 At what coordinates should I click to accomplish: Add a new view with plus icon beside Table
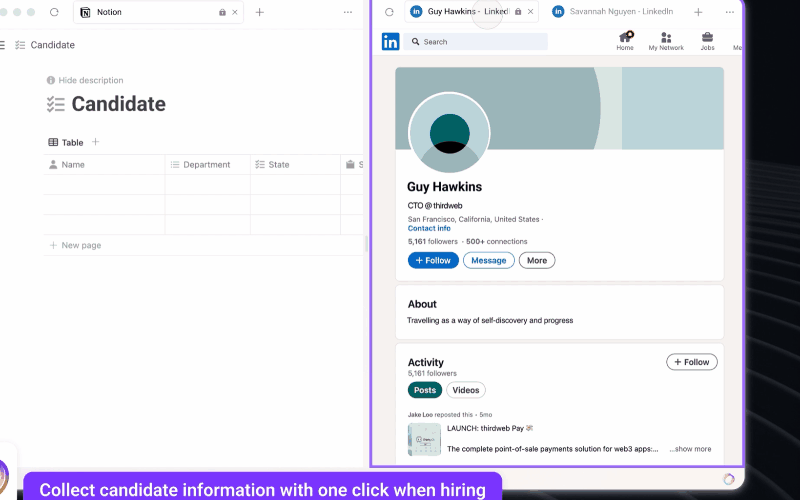click(x=96, y=142)
